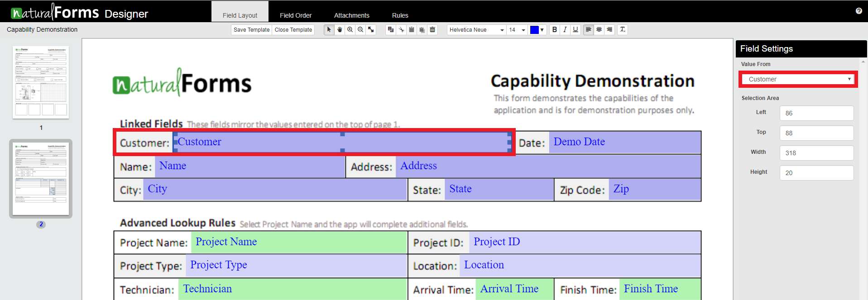
Task: Clear text formatting
Action: 623,30
